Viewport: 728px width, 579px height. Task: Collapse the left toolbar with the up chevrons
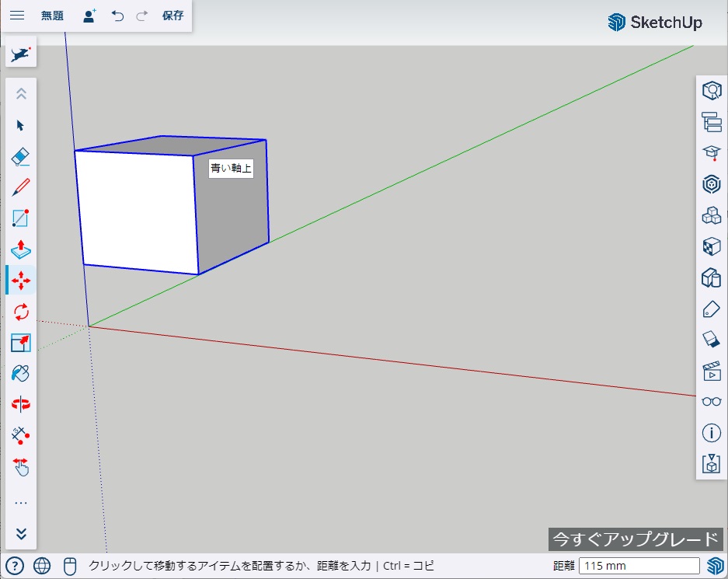[x=21, y=93]
